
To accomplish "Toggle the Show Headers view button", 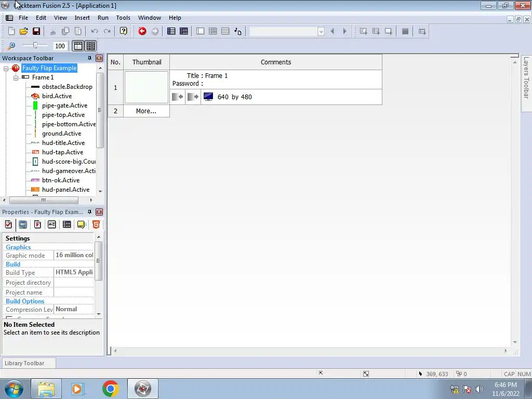I will (78, 46).
